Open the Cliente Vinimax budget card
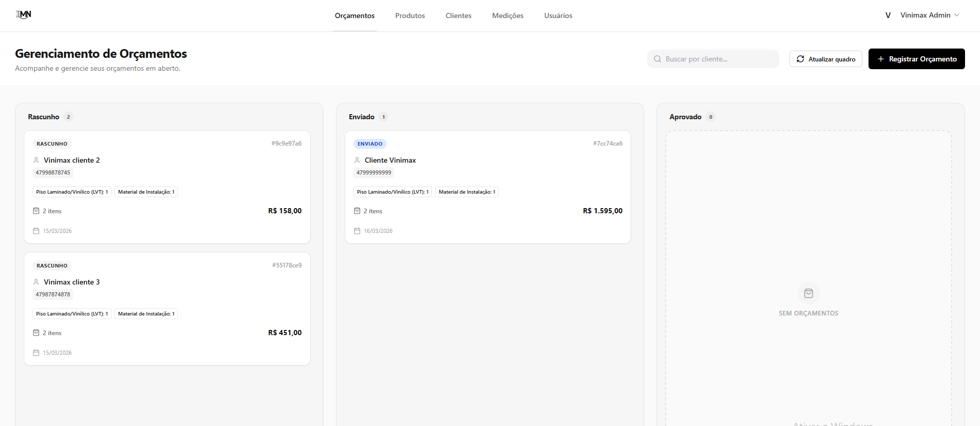Image resolution: width=980 pixels, height=426 pixels. tap(487, 186)
